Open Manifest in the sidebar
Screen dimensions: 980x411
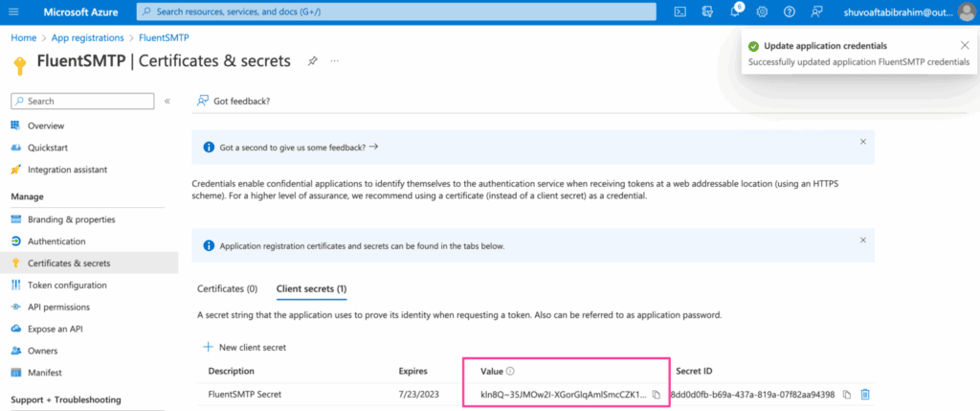tap(44, 373)
